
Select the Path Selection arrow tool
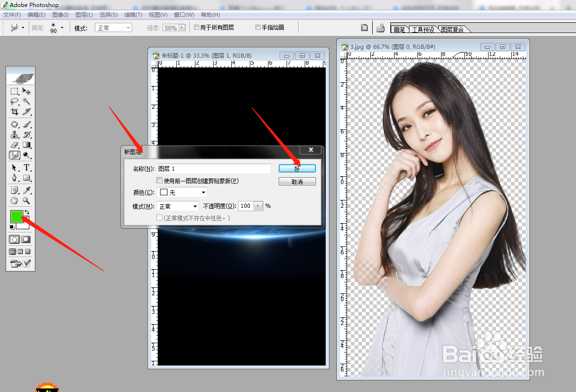(14, 167)
